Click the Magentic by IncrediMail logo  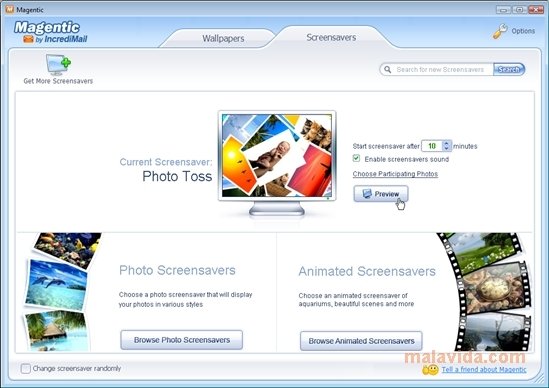(x=50, y=32)
